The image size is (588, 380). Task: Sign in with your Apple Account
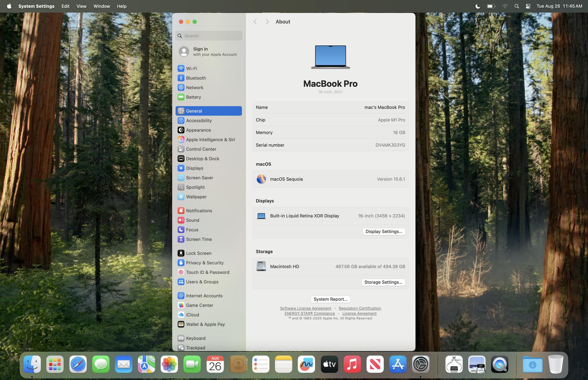tap(209, 51)
